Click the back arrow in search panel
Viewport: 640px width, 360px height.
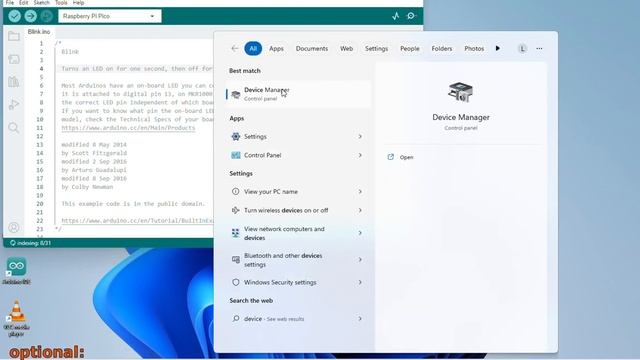[x=235, y=48]
